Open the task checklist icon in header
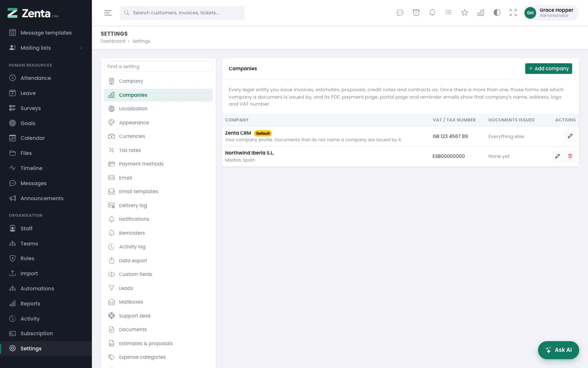Viewport: 588px width, 368px height. (448, 13)
